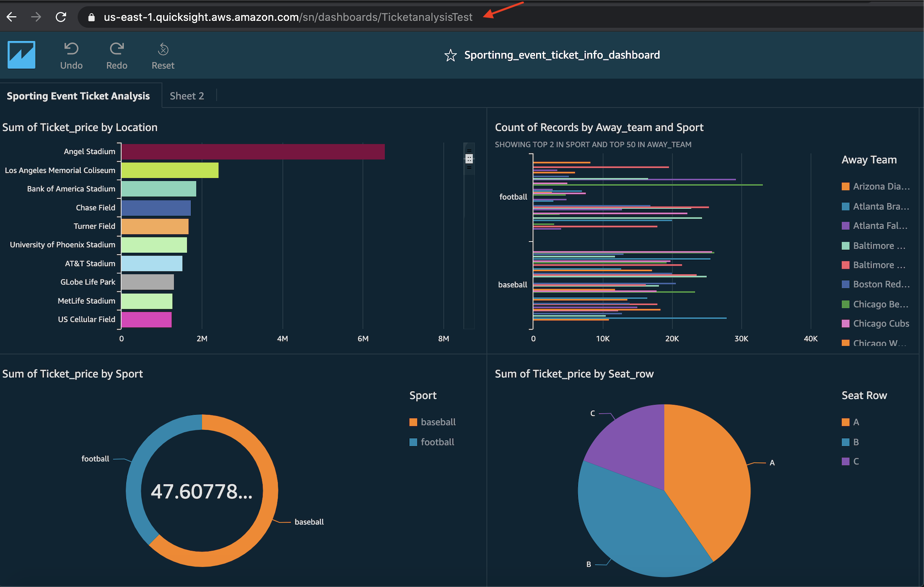Switch to Sheet 2 tab

[187, 96]
